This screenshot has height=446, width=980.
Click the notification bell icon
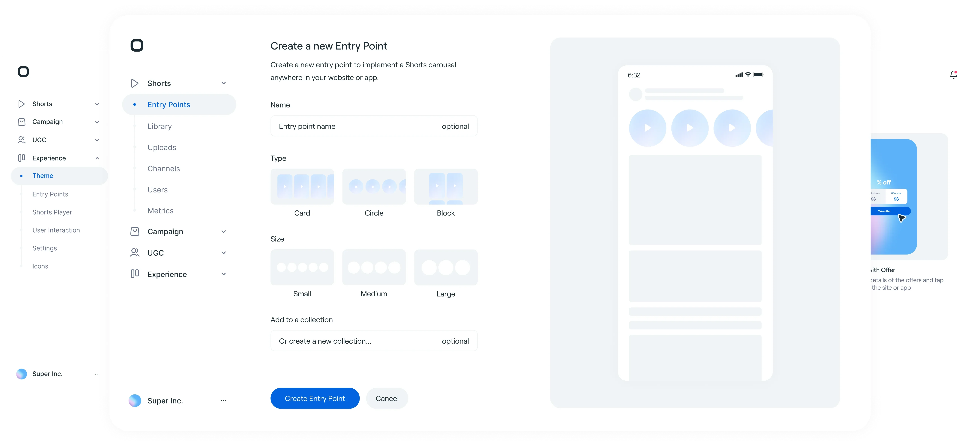(x=953, y=75)
